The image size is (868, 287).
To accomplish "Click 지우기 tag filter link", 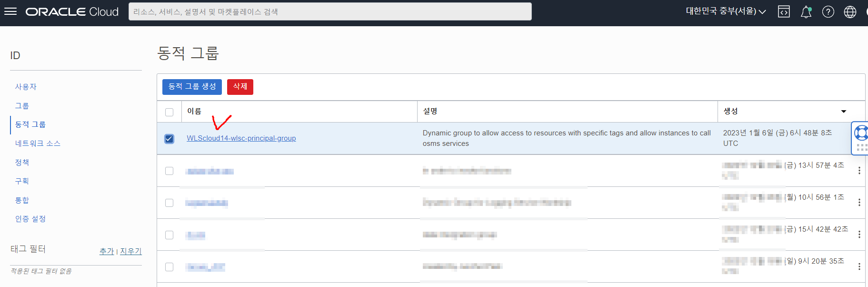I will click(130, 251).
